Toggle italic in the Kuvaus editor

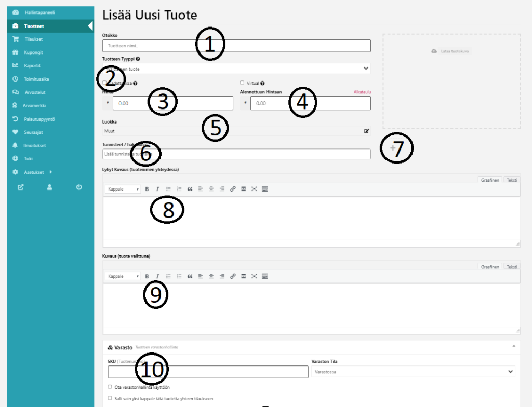tap(157, 277)
